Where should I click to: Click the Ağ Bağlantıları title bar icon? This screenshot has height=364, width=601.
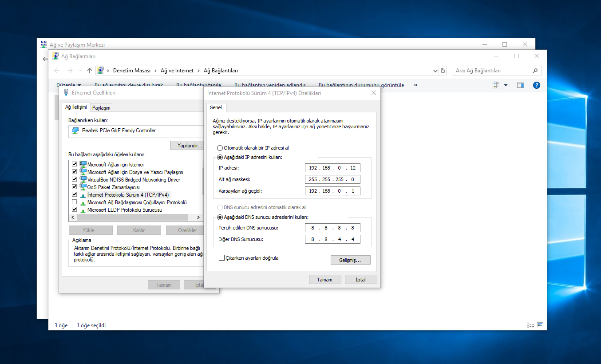coord(55,56)
